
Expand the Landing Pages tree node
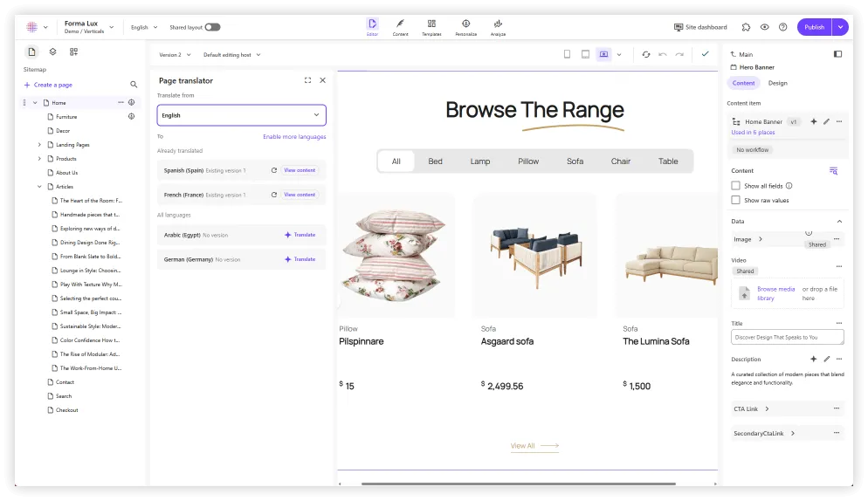(x=39, y=145)
